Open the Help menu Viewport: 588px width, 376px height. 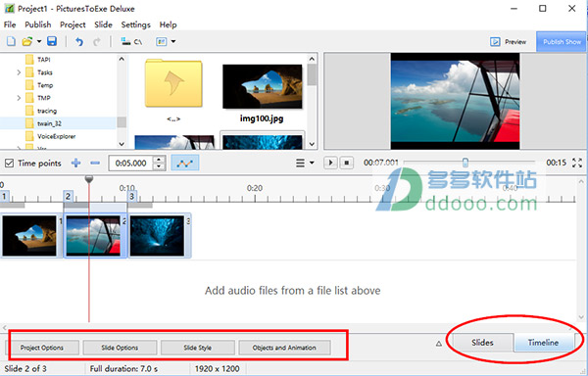click(x=168, y=24)
